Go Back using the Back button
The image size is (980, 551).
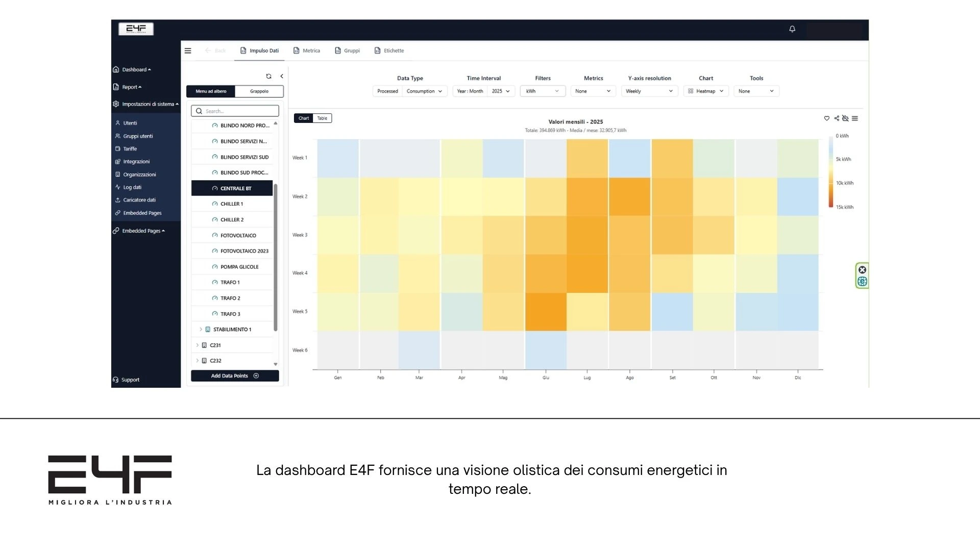[x=215, y=51]
